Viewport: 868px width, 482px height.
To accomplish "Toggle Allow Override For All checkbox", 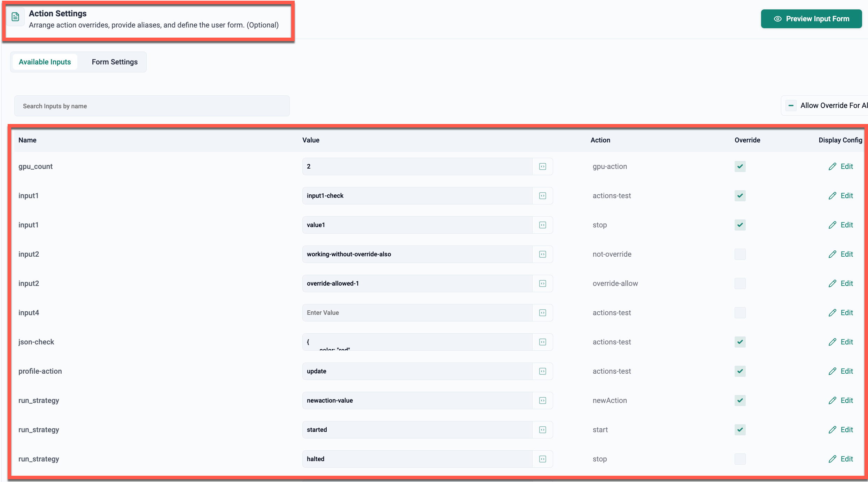I will (x=791, y=106).
